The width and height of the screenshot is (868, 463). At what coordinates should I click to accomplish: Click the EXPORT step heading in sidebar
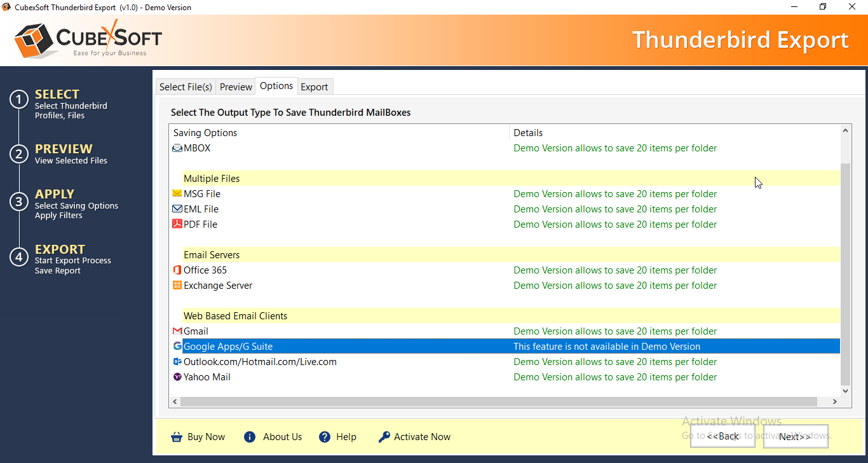pos(60,249)
